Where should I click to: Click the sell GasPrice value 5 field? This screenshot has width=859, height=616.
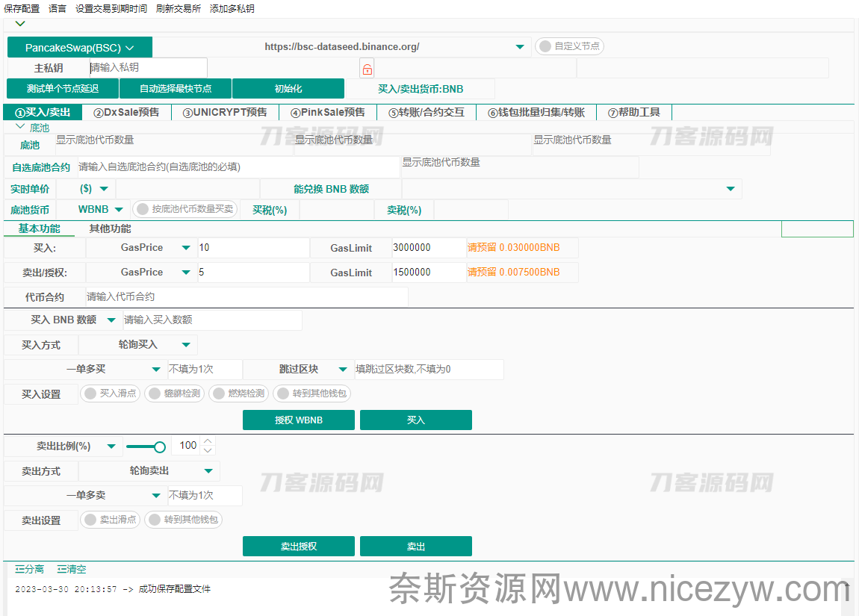pos(253,272)
